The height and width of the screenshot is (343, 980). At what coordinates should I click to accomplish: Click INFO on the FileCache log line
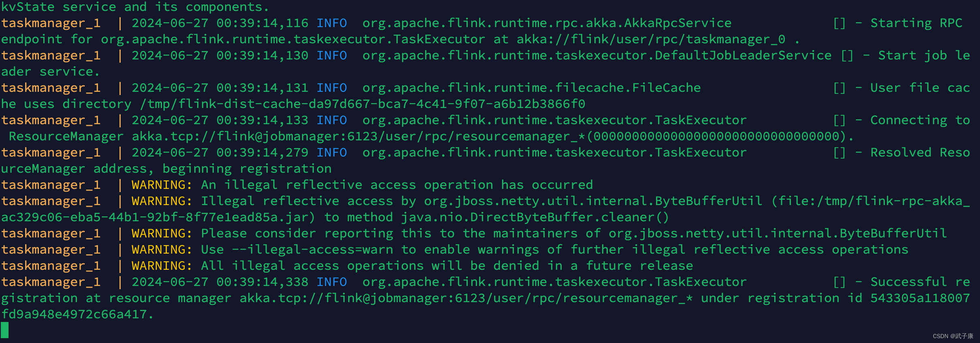click(x=332, y=88)
